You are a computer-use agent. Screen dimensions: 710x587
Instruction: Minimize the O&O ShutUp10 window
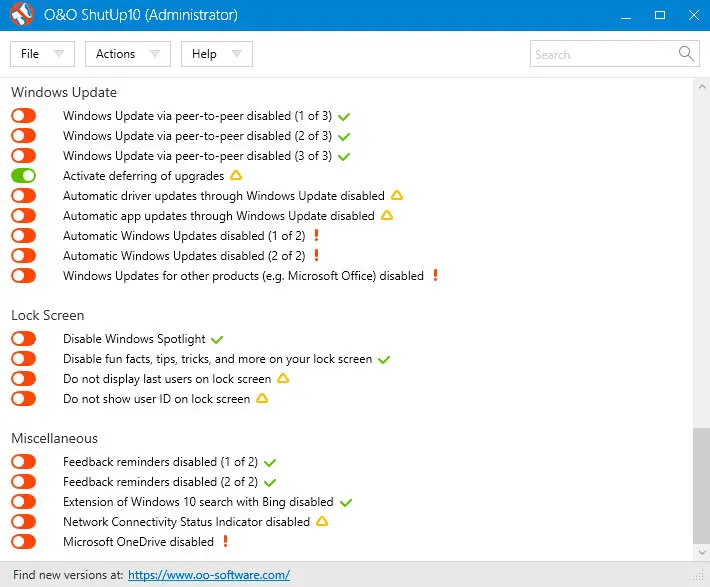[x=626, y=15]
